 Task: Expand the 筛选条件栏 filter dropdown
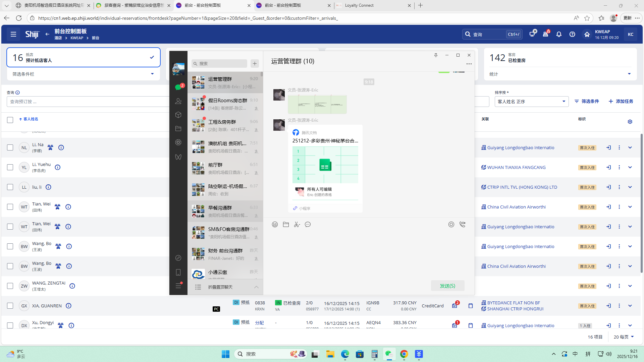pyautogui.click(x=152, y=74)
